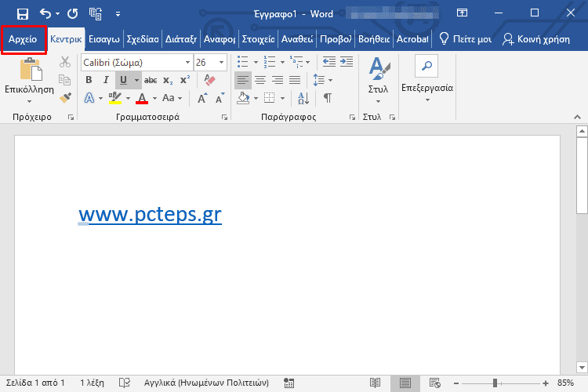Open the Αναφορές ribbon tab
Viewport: 588px width, 392px height.
[220, 39]
